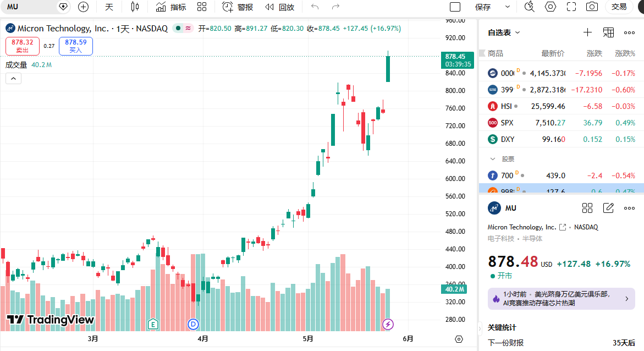Viewport: 644px width, 351px height.
Task: Select the SPX row in watchlist
Action: [x=561, y=123]
